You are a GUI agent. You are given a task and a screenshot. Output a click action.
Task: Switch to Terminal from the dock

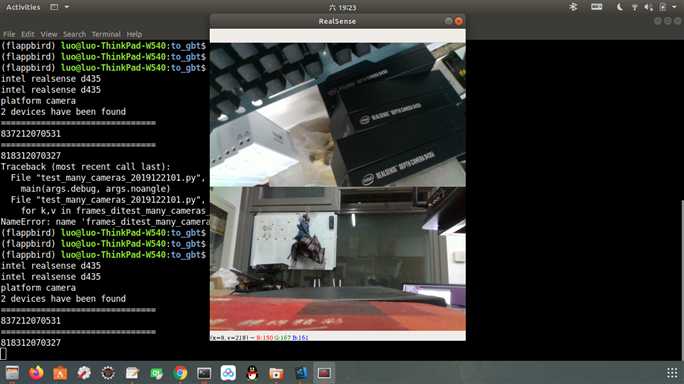click(204, 373)
